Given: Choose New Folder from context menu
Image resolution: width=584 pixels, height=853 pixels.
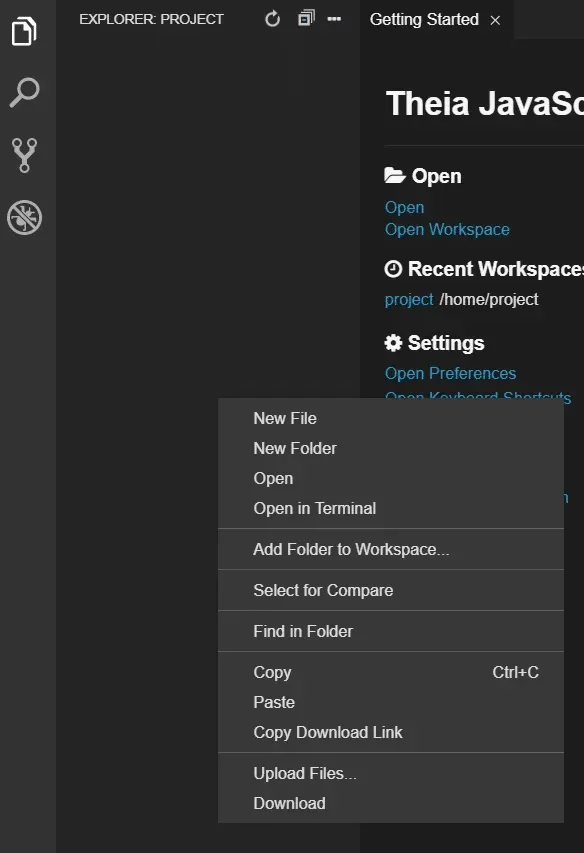Looking at the screenshot, I should pyautogui.click(x=390, y=448).
